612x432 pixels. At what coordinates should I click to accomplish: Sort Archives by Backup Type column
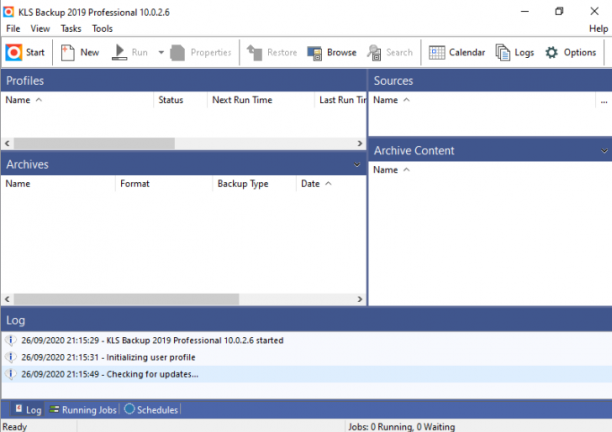(x=254, y=183)
